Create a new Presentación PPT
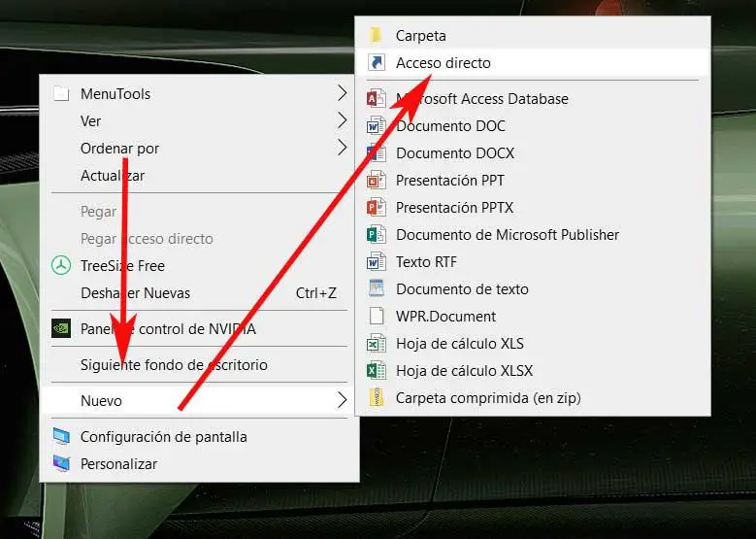 (x=533, y=180)
